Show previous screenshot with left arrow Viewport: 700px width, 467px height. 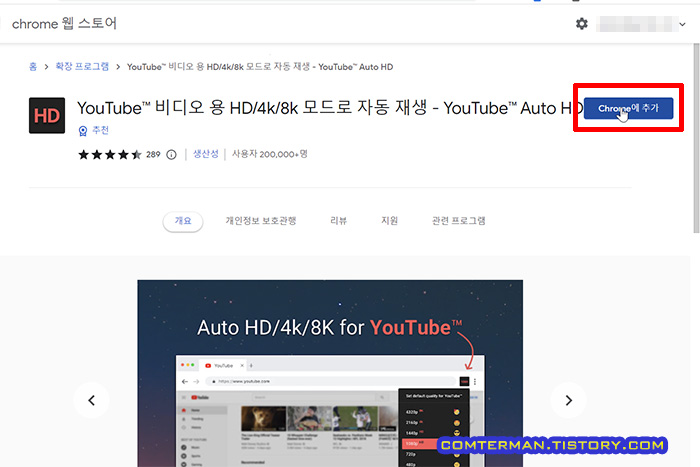tap(92, 400)
